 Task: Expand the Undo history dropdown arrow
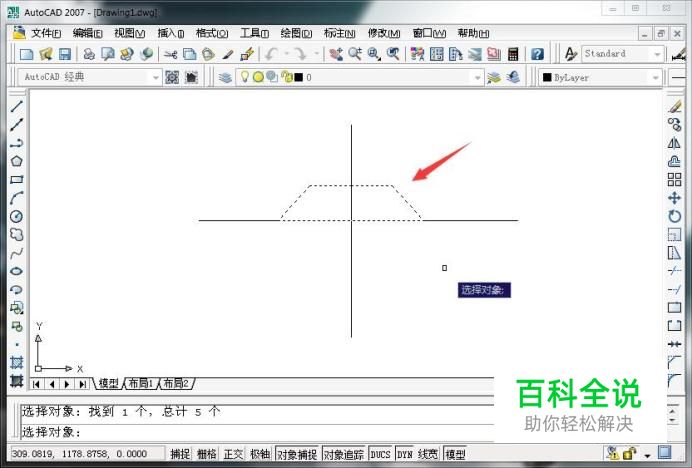pos(286,54)
